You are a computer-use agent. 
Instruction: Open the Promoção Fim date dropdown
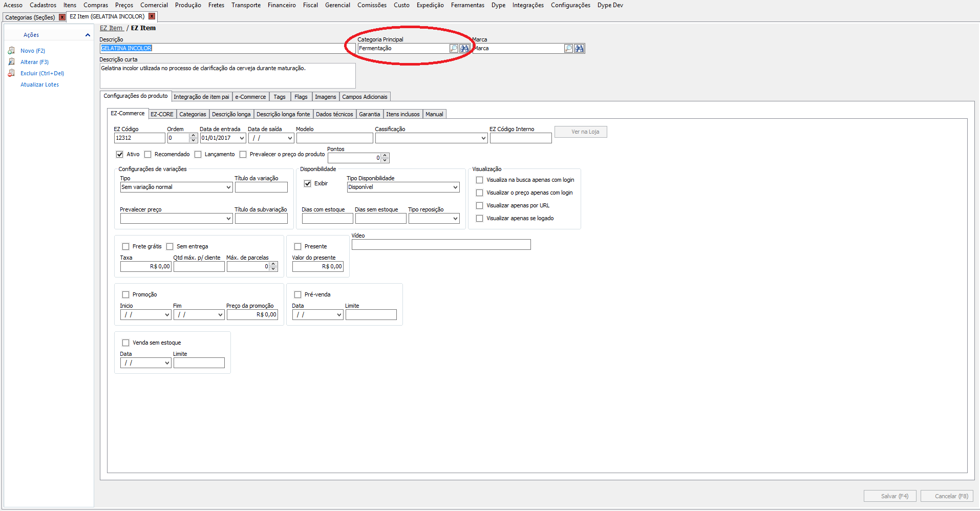tap(220, 315)
